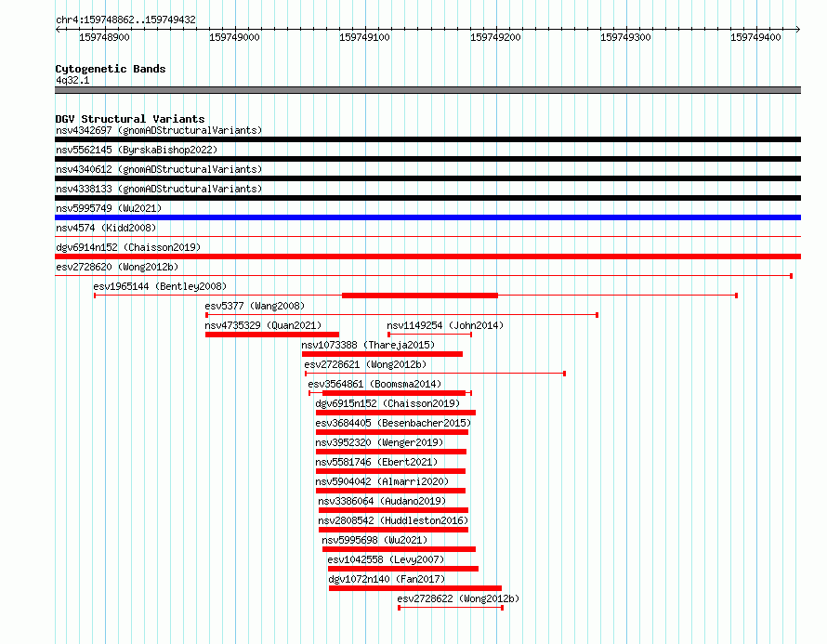Select dgv1072n140 (Fan2017) label
This screenshot has height=644, width=827.
pyautogui.click(x=387, y=579)
